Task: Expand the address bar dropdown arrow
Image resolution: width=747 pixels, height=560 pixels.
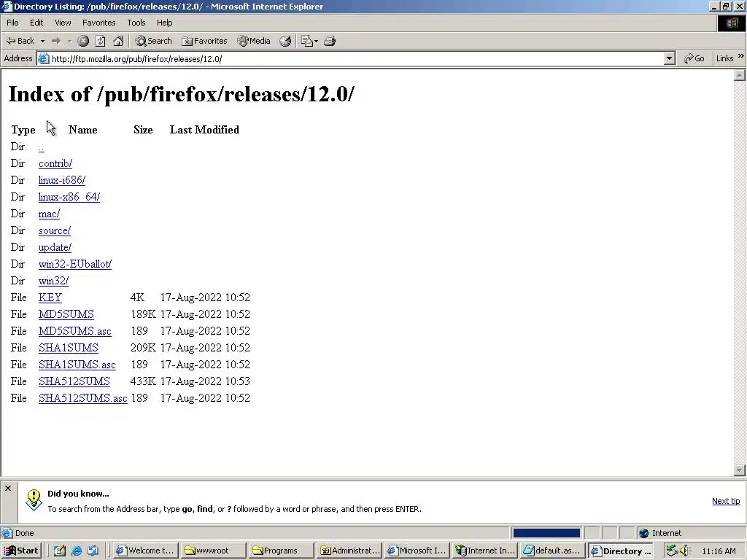Action: (670, 58)
